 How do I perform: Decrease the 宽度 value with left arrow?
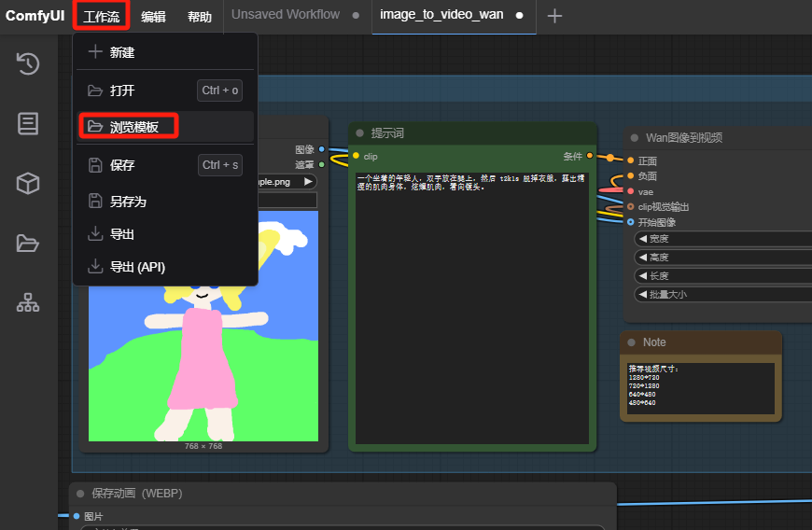[x=643, y=239]
